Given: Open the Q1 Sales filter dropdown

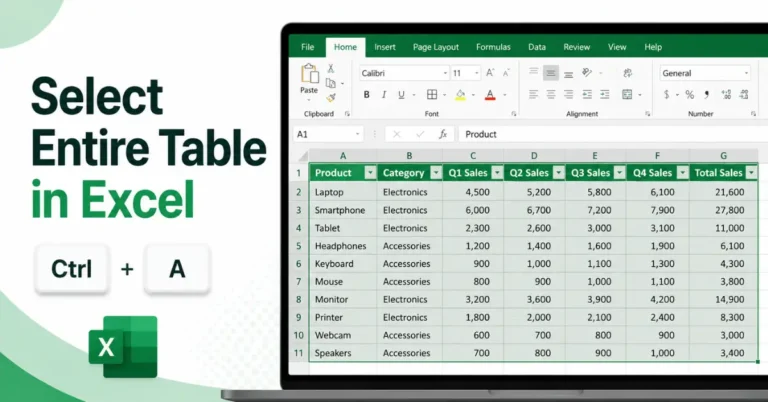Looking at the screenshot, I should [497, 173].
